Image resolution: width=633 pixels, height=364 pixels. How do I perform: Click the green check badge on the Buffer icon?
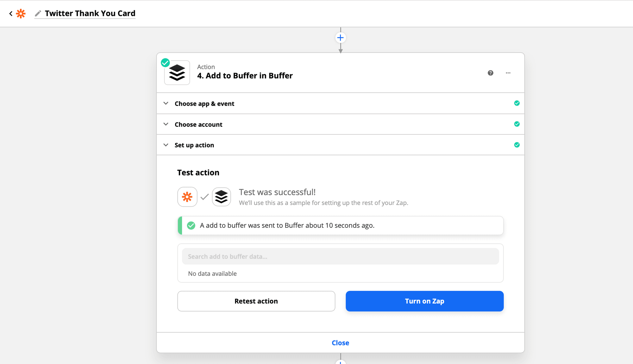click(165, 63)
